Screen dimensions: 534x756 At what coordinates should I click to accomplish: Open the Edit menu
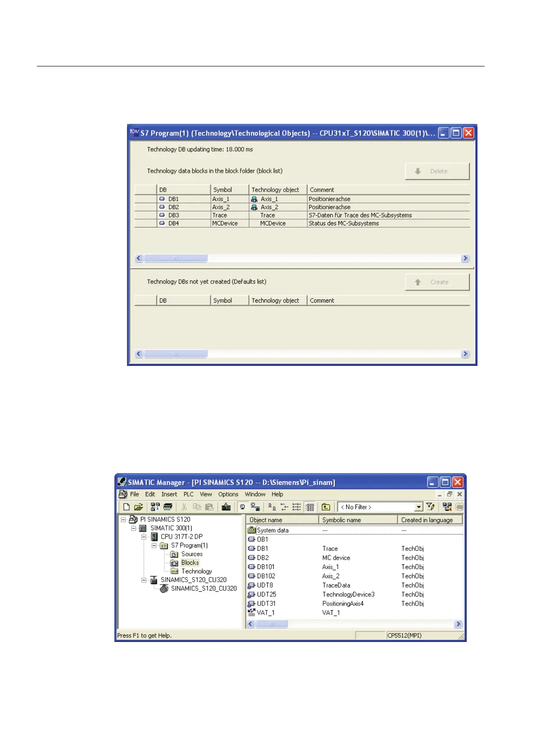[150, 494]
